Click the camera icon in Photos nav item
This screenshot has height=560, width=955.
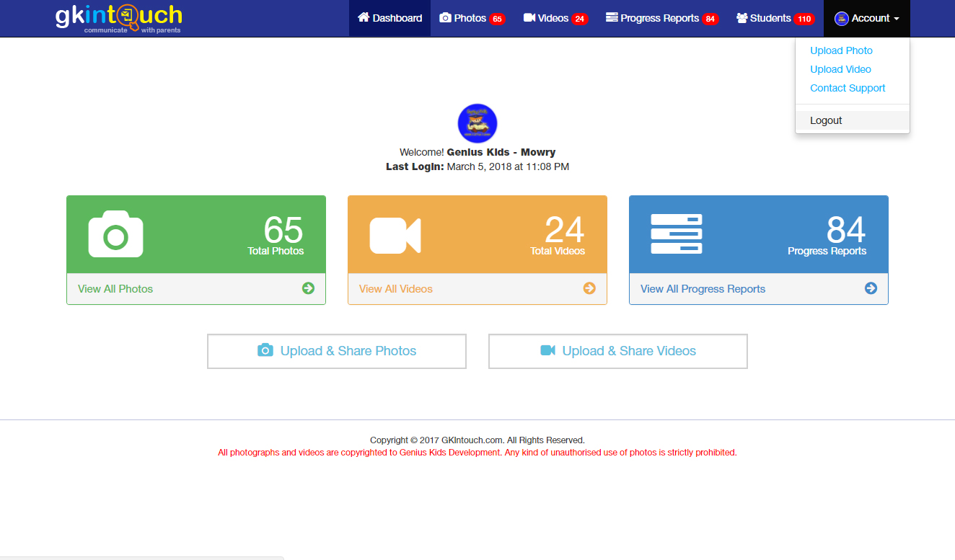[445, 18]
